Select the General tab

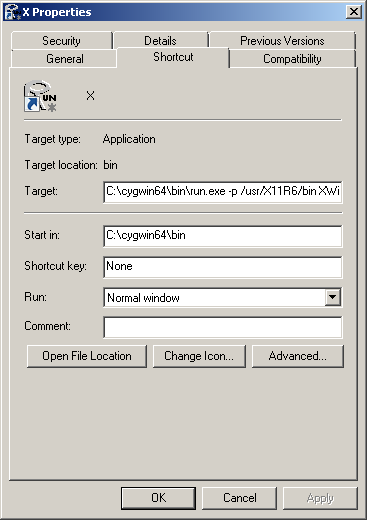click(x=64, y=59)
